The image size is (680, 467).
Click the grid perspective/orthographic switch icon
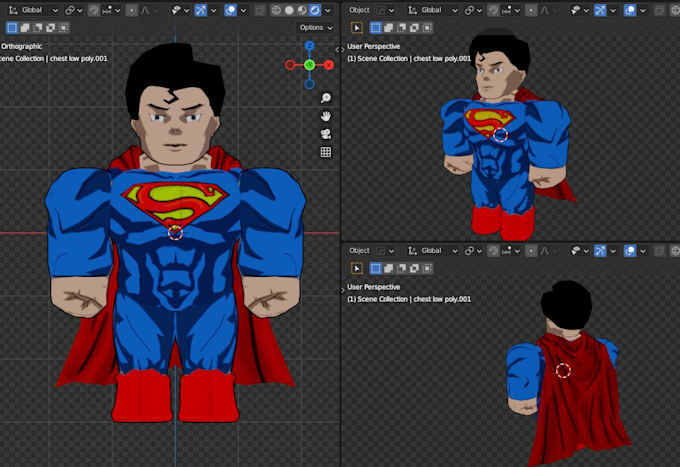[x=326, y=152]
